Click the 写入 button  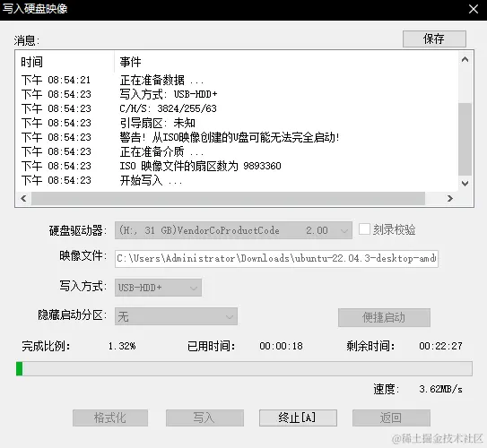204,418
